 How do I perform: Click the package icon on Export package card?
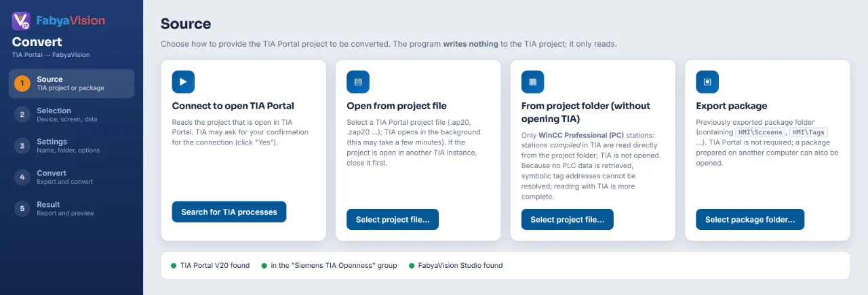pyautogui.click(x=707, y=82)
